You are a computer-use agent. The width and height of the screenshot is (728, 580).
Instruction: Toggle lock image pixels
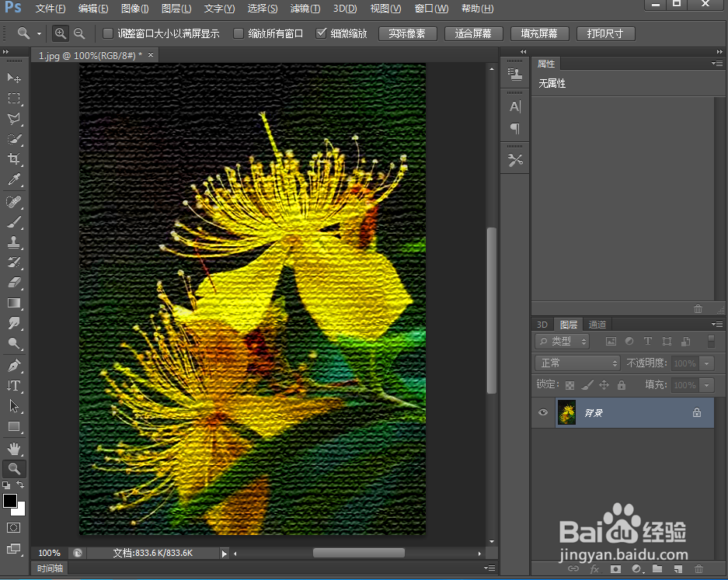[587, 385]
